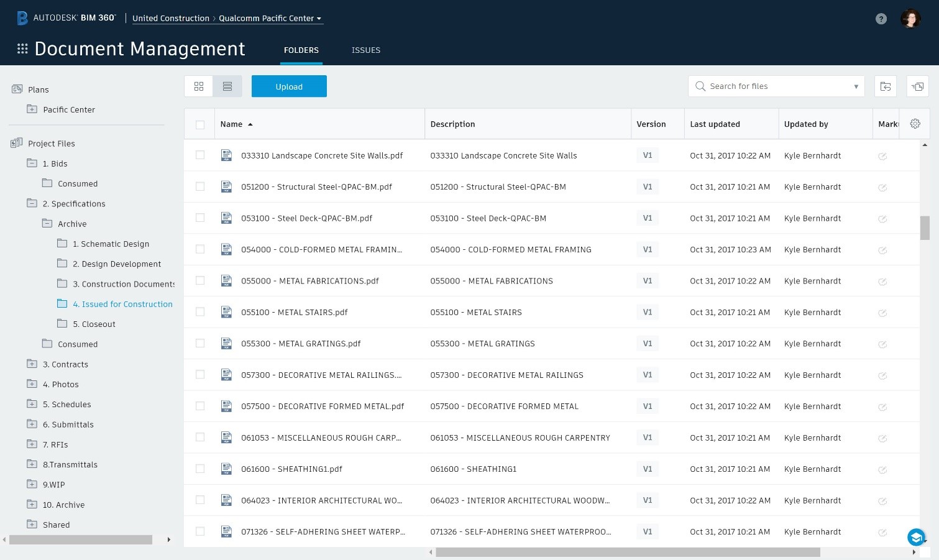Click the Plans section icon
The height and width of the screenshot is (560, 939).
(x=17, y=90)
